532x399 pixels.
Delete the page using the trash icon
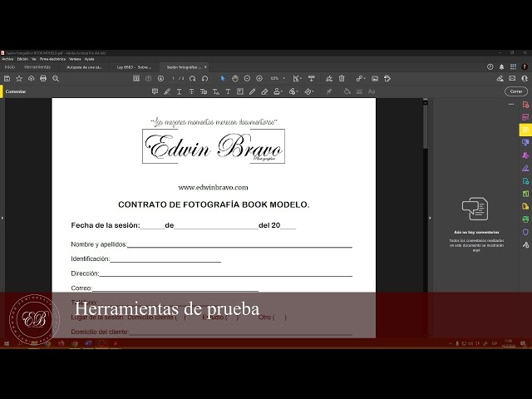click(342, 79)
